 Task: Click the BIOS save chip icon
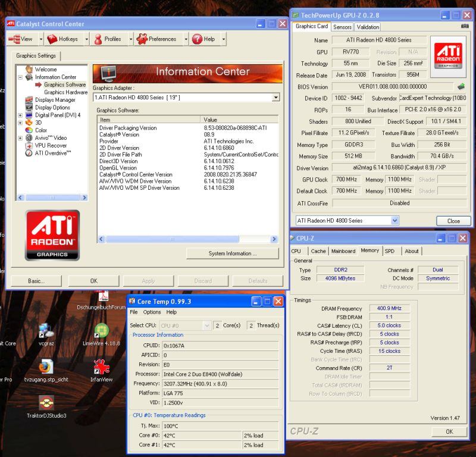[x=461, y=86]
